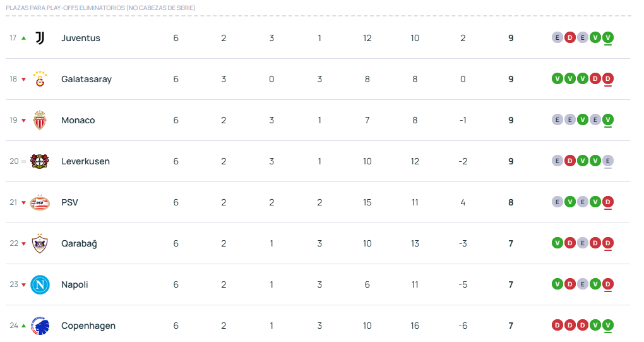Viewport: 644px width, 342px height.
Task: Click Copenhagen's first red loss badge
Action: tap(557, 325)
